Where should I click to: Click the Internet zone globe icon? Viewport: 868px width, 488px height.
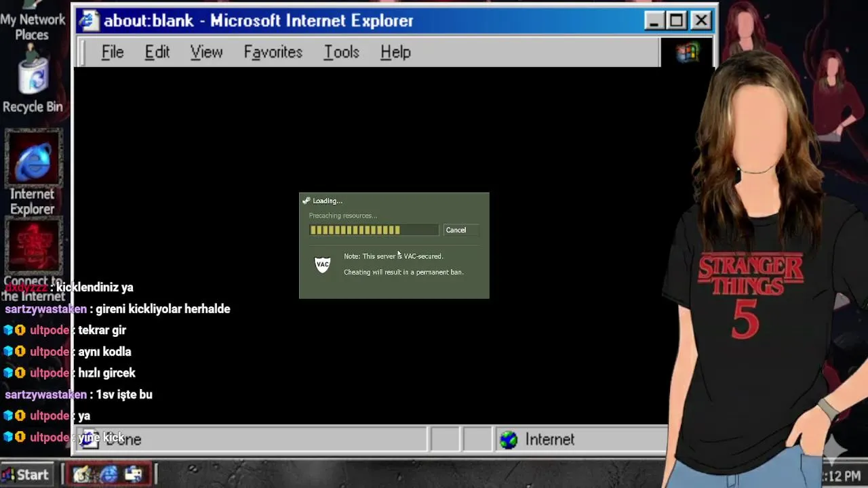(x=509, y=440)
